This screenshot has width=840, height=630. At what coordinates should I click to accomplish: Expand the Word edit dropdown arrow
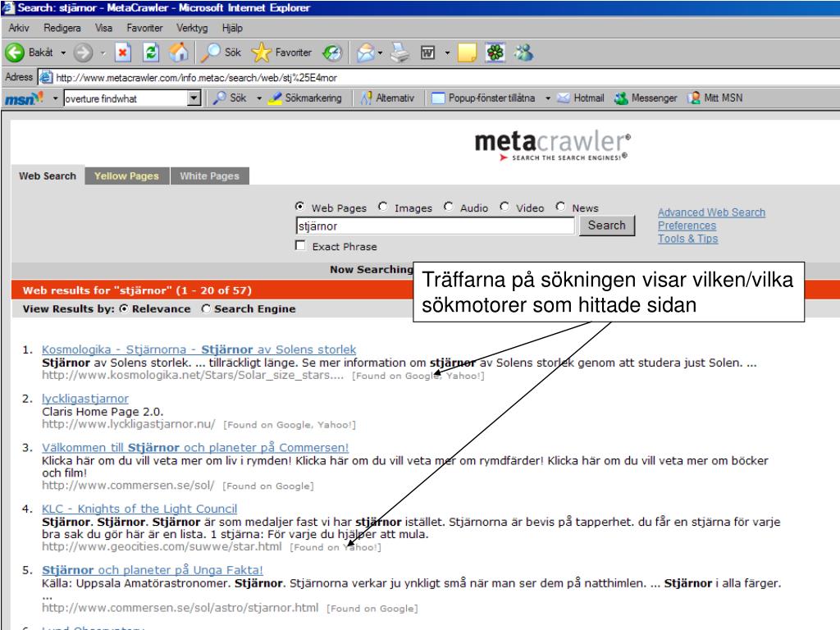pos(447,52)
